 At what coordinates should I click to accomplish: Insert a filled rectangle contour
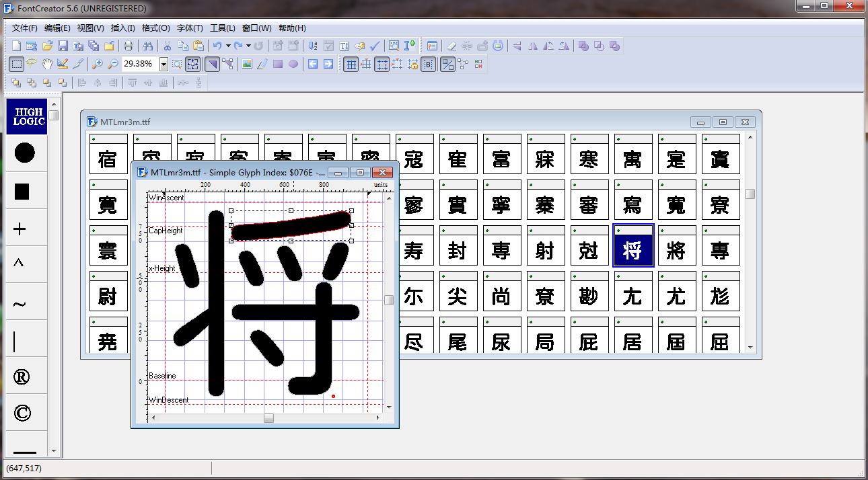(x=279, y=64)
